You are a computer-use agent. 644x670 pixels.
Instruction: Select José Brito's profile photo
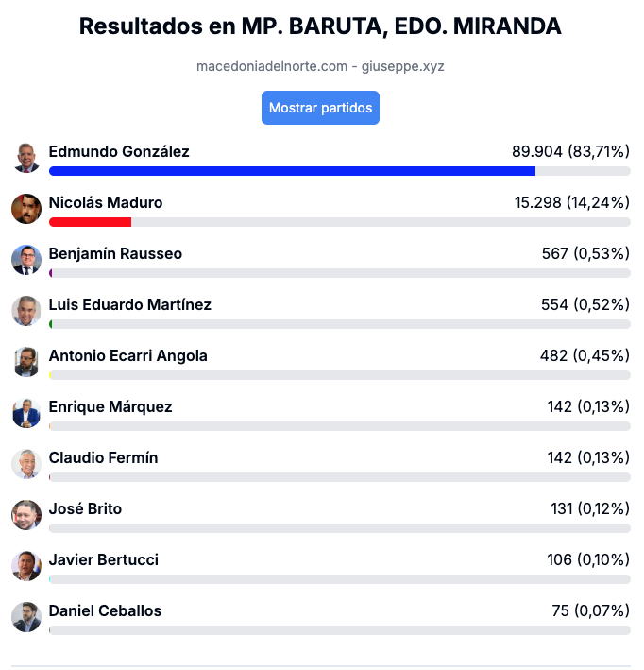[x=26, y=515]
